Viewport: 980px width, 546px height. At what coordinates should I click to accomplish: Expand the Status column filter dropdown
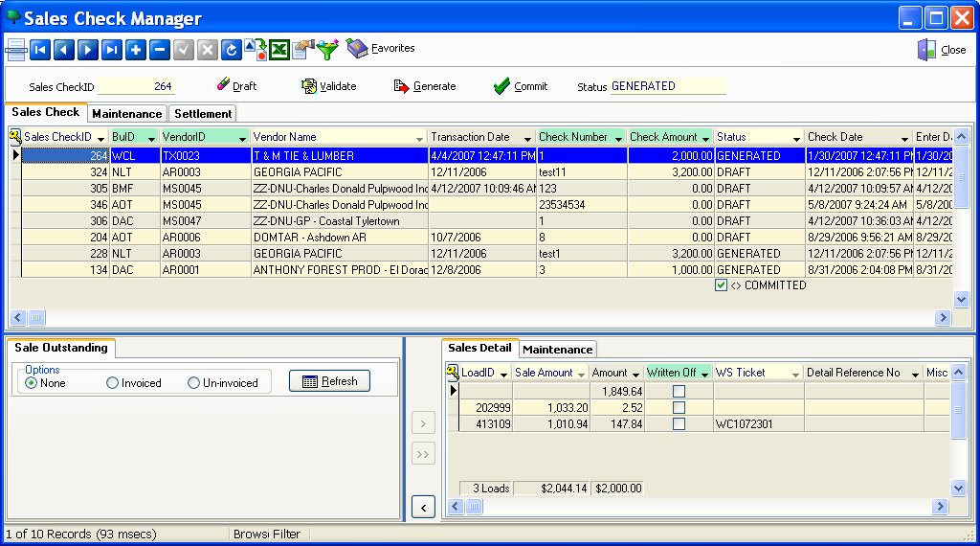pyautogui.click(x=796, y=138)
